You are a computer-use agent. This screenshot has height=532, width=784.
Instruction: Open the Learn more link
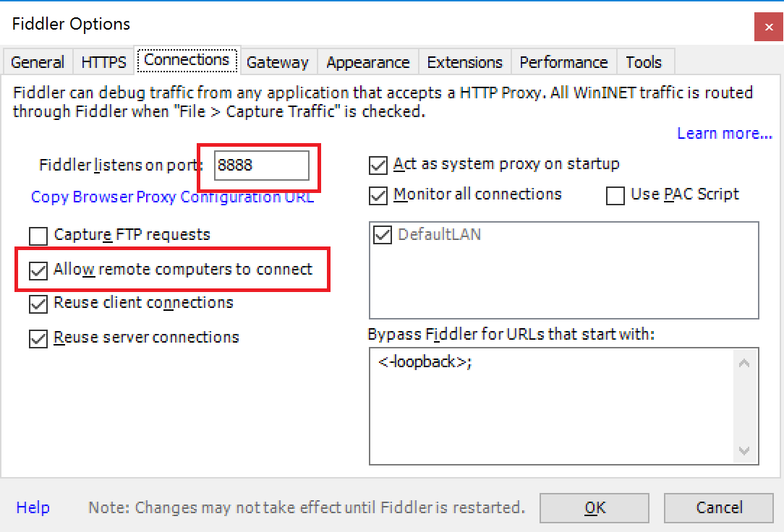coord(725,134)
